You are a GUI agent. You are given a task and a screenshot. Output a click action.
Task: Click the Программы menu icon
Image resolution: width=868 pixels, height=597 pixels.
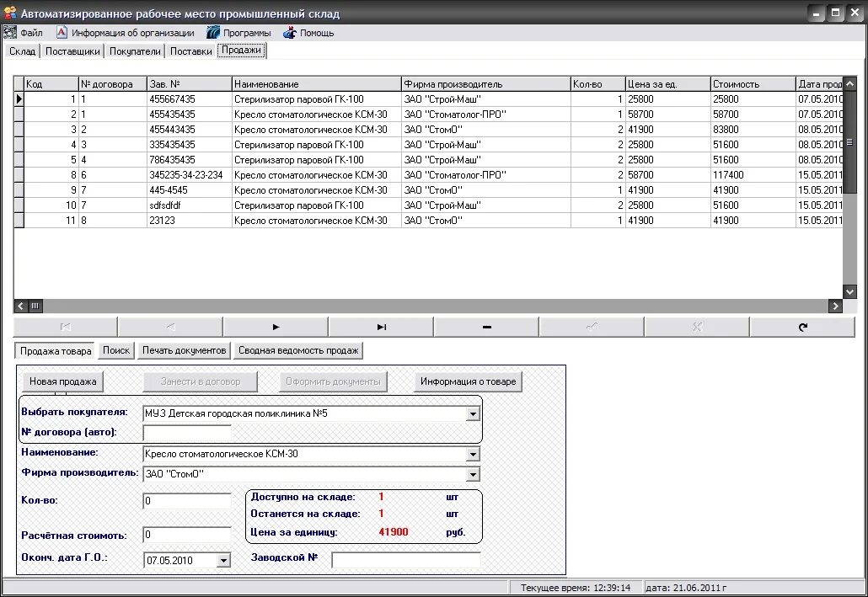coord(213,33)
